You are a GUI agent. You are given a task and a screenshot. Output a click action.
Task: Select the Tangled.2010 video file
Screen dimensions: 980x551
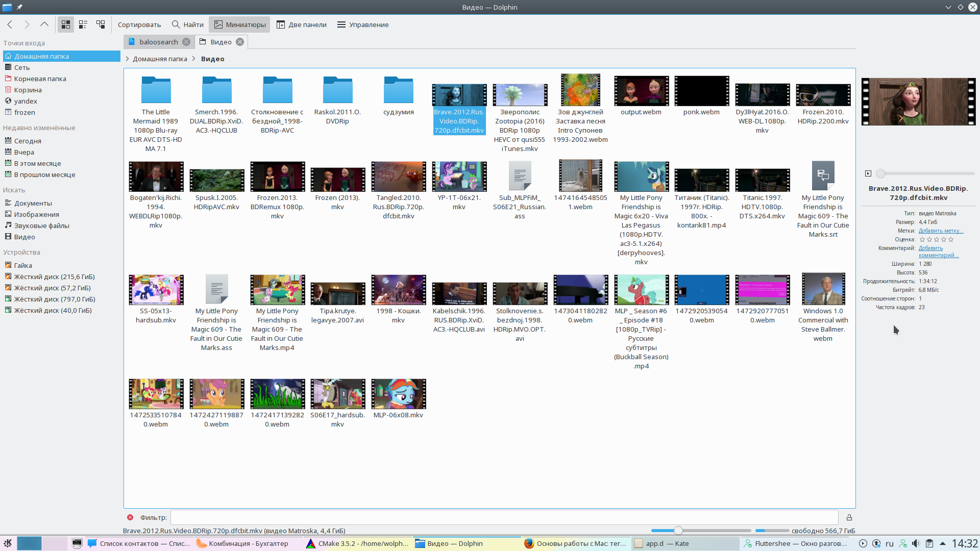[398, 190]
